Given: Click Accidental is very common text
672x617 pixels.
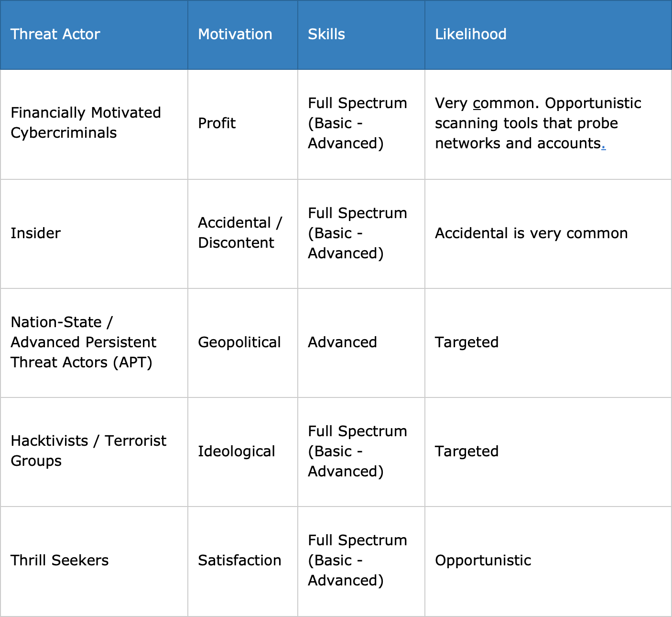Looking at the screenshot, I should [531, 233].
